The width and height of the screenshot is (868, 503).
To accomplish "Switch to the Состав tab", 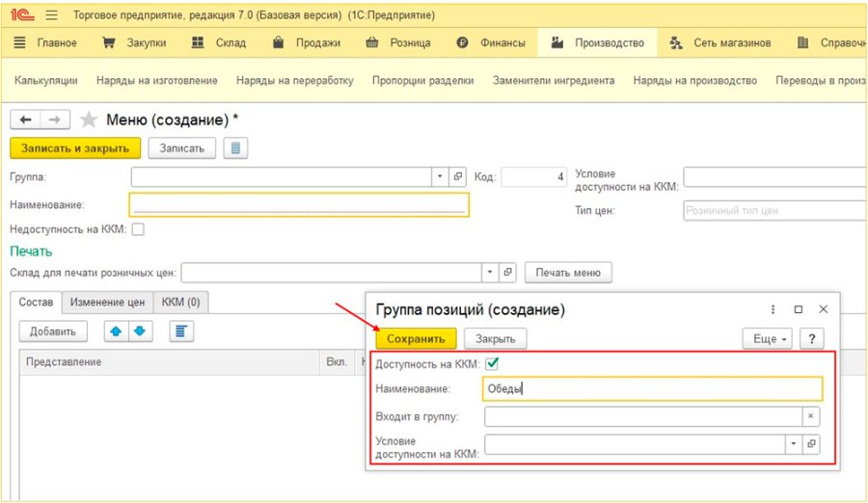I will (36, 303).
